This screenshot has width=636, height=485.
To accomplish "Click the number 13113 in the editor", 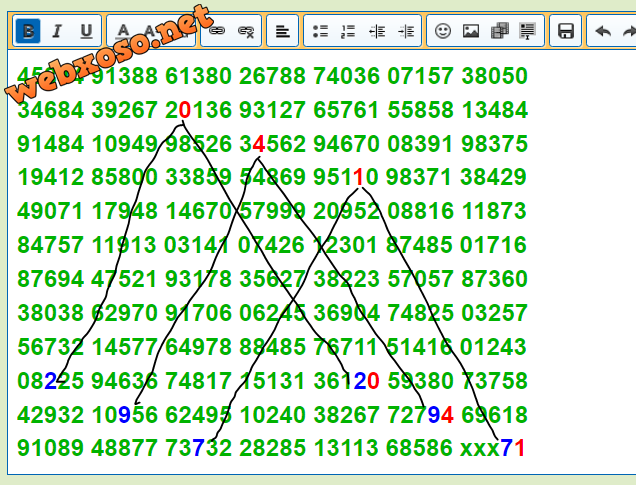I will [346, 448].
